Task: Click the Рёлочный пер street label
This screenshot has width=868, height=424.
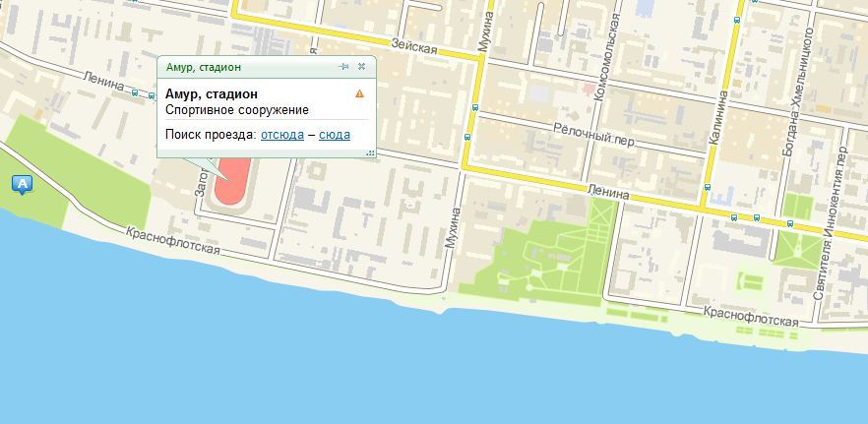Action: click(x=594, y=135)
